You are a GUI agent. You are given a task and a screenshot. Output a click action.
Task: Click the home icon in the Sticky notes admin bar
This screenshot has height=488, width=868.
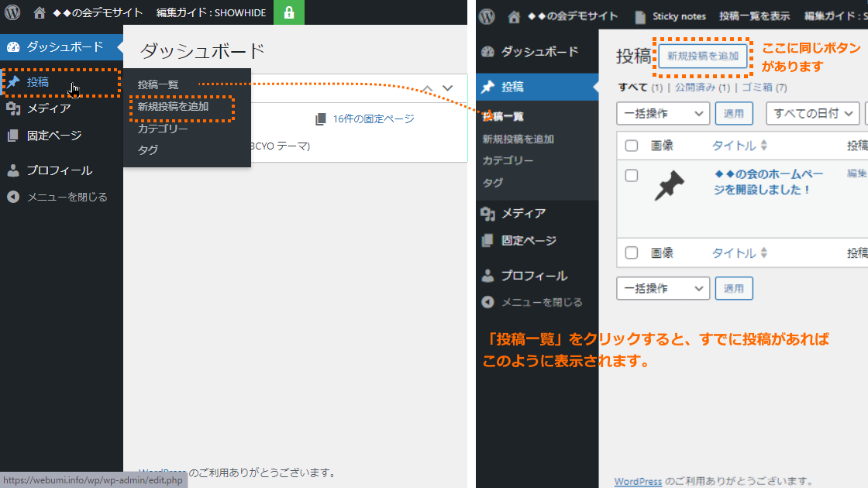click(x=512, y=16)
